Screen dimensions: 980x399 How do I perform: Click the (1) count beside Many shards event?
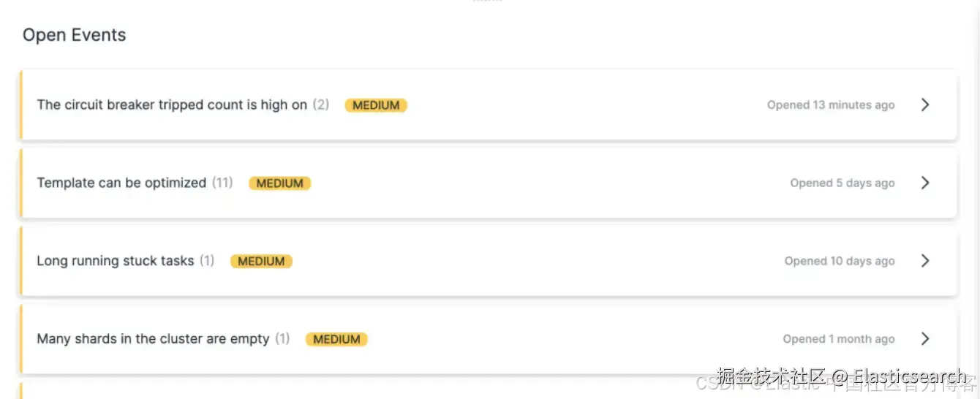coord(282,339)
